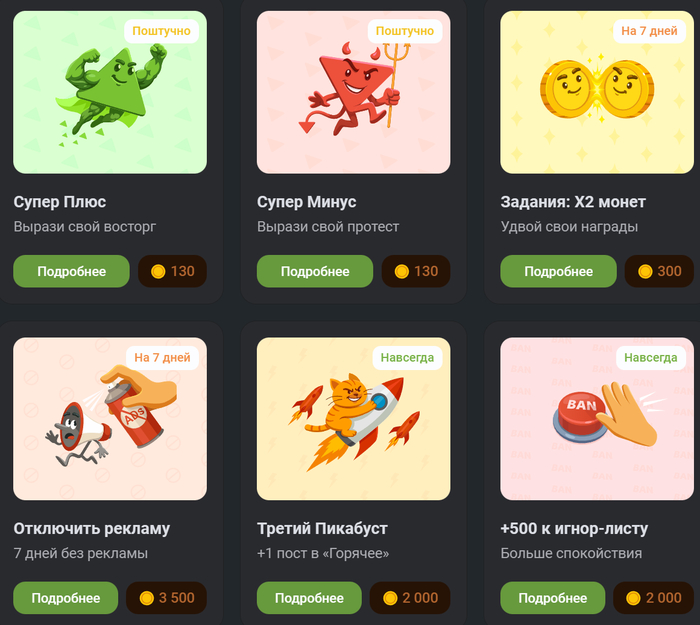Open Подробнее for Супер Плюс
Viewport: 700px width, 625px height.
tap(71, 271)
